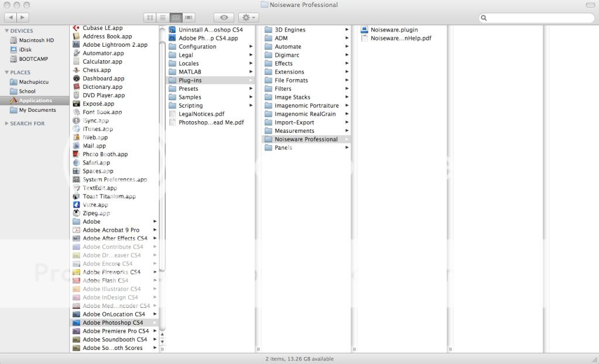Select the Adobe OnLocation CS4 folder

(114, 314)
